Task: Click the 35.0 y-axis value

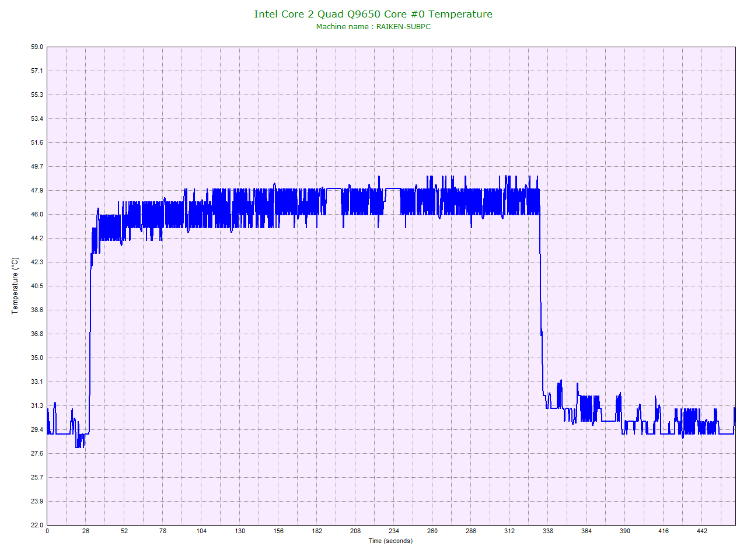Action: click(37, 358)
